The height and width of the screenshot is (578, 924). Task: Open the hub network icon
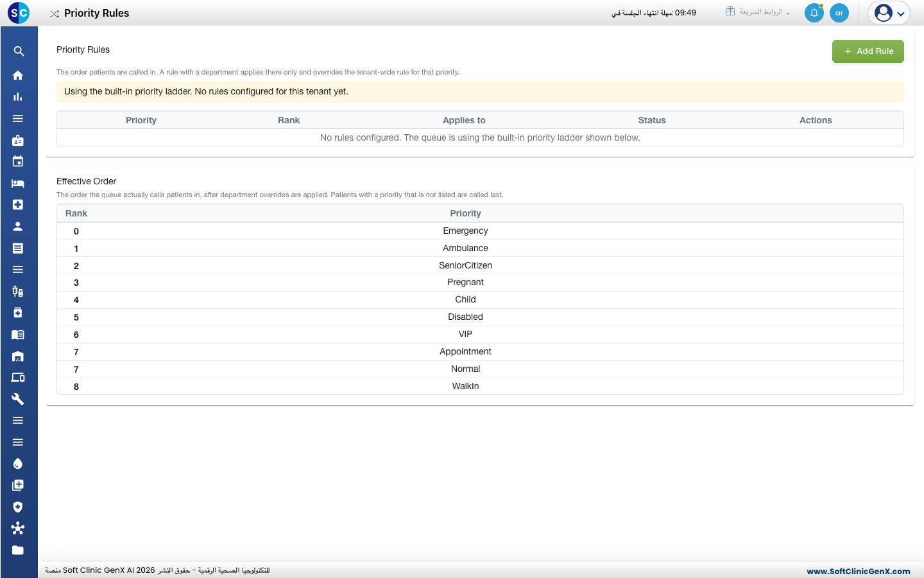coord(18,529)
